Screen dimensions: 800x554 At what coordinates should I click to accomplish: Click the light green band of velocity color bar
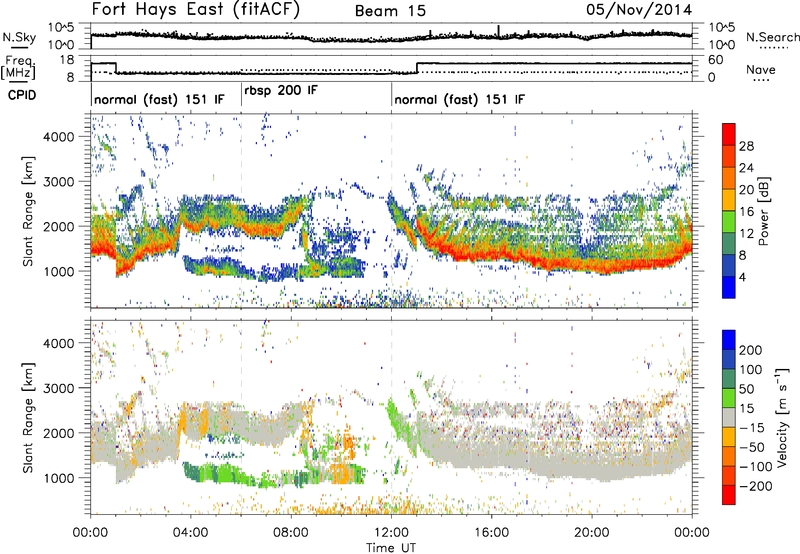click(x=729, y=398)
